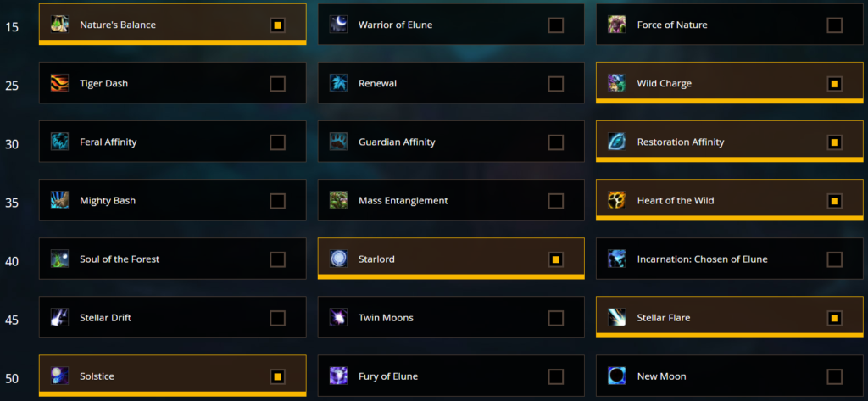Click the level 50 row label
This screenshot has width=868, height=401.
pyautogui.click(x=12, y=379)
